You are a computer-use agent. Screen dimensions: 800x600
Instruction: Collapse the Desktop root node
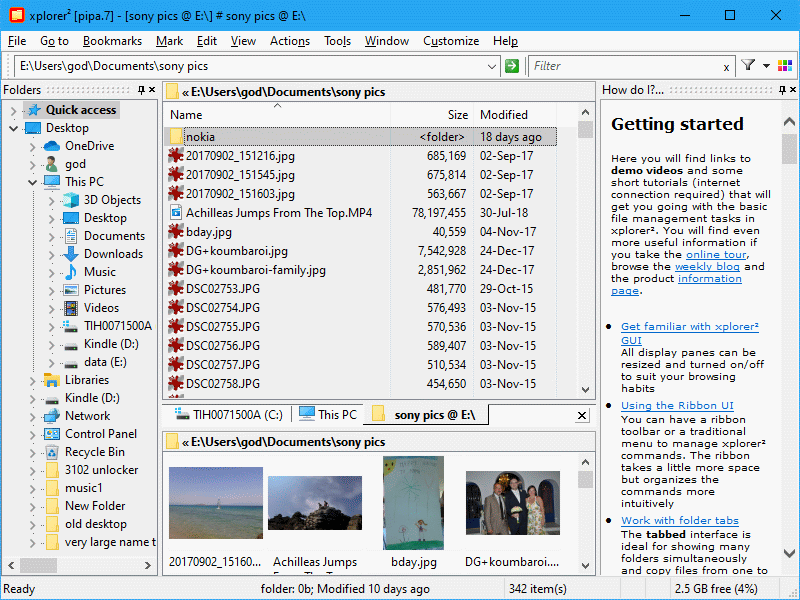coord(14,129)
